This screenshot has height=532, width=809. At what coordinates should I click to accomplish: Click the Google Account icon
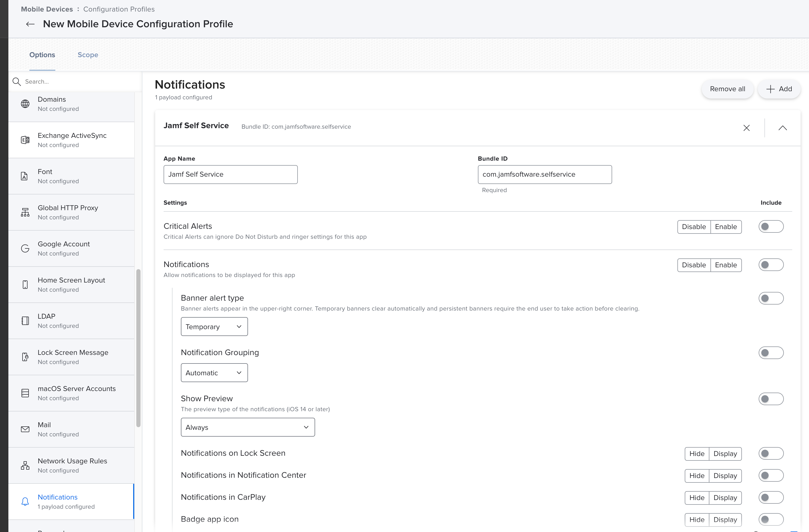tap(25, 249)
